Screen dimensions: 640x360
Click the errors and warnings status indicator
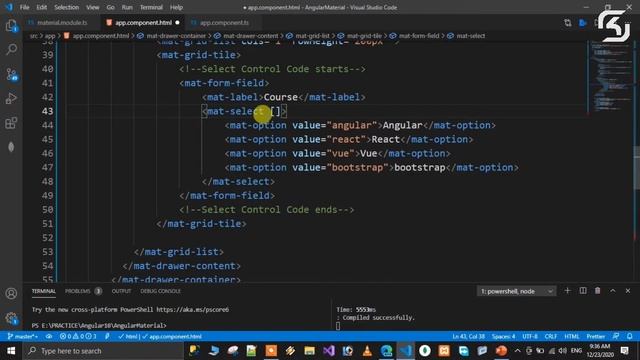(78, 336)
